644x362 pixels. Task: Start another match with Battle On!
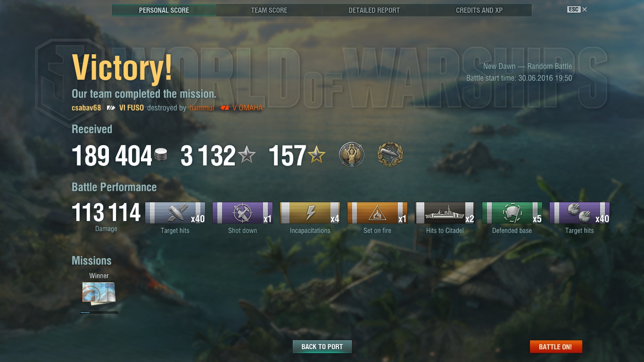coord(556,346)
